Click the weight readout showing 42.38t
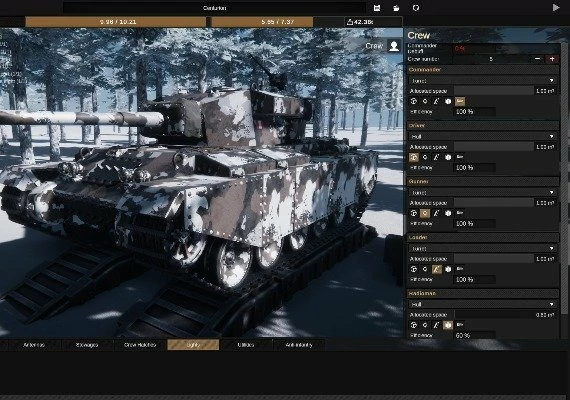The width and height of the screenshot is (570, 400). 373,22
